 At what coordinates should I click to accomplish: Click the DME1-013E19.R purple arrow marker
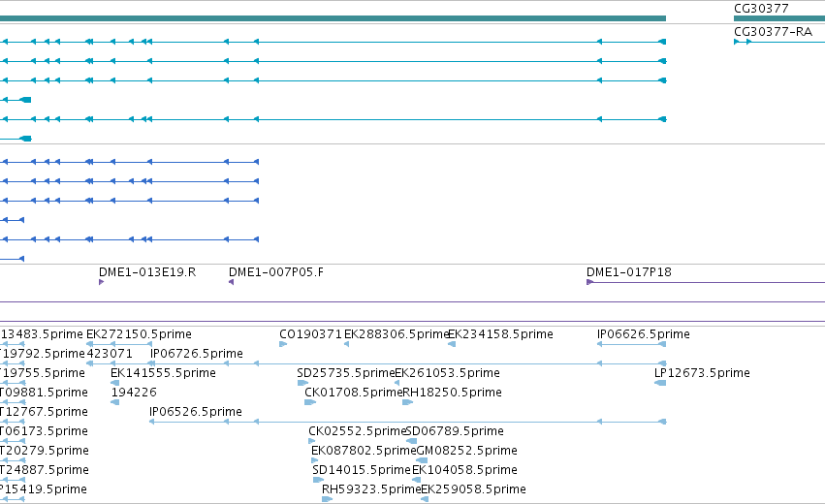point(101,282)
